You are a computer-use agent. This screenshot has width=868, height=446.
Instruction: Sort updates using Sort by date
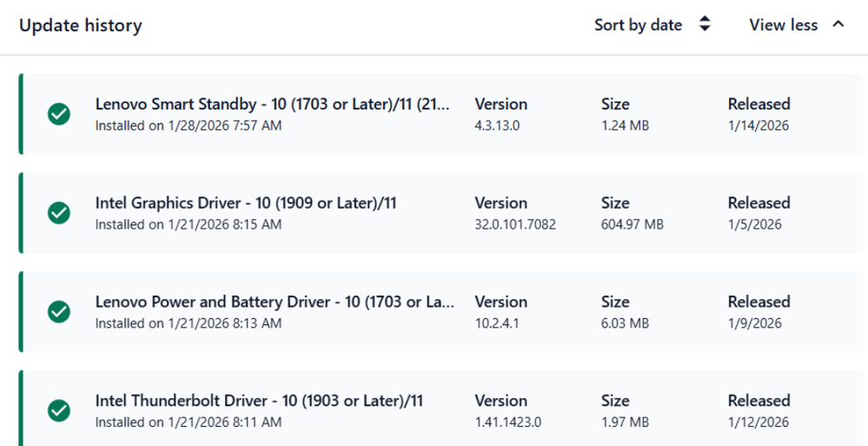(638, 25)
